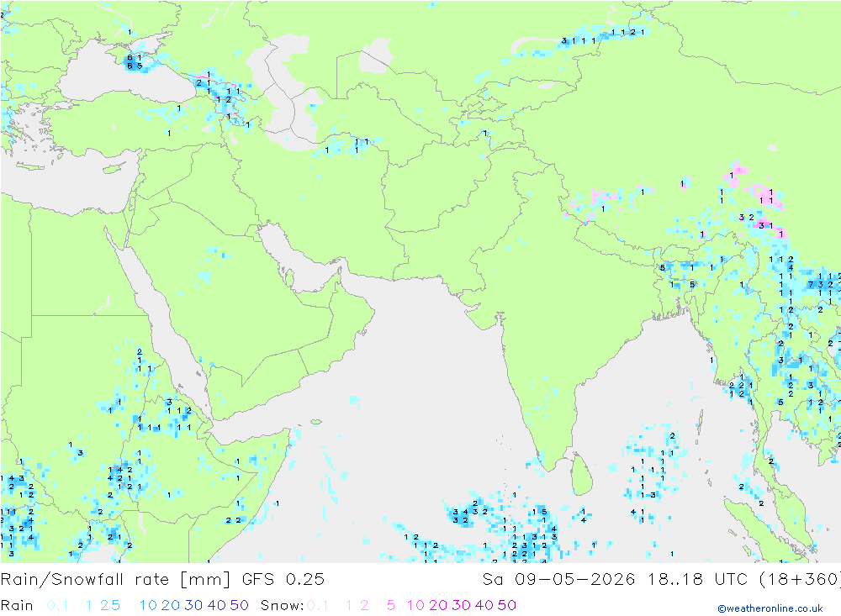Select the snow legend value 5
This screenshot has width=841, height=616.
[391, 605]
